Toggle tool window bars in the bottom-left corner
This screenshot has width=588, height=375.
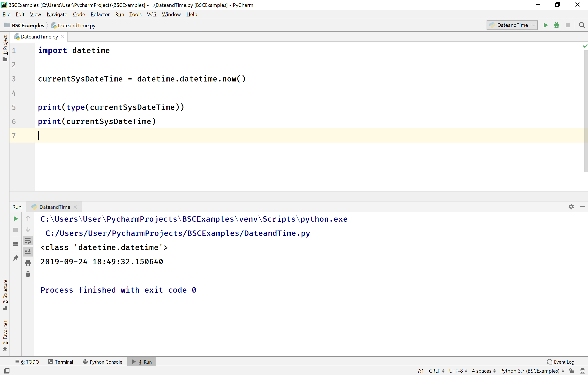pos(7,371)
